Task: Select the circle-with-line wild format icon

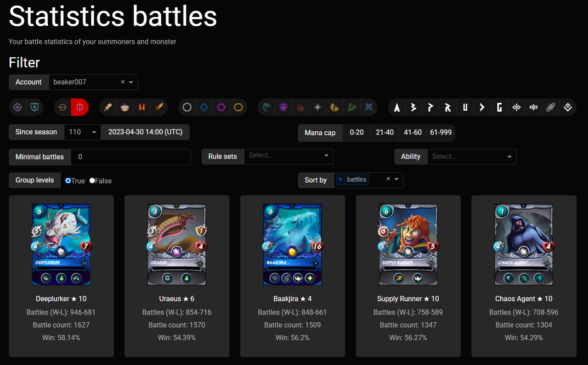Action: pos(63,107)
